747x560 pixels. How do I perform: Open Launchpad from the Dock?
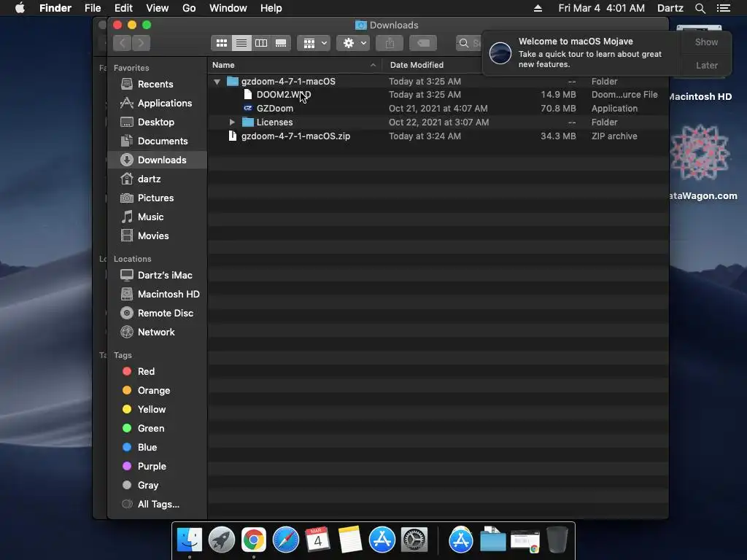click(x=222, y=540)
